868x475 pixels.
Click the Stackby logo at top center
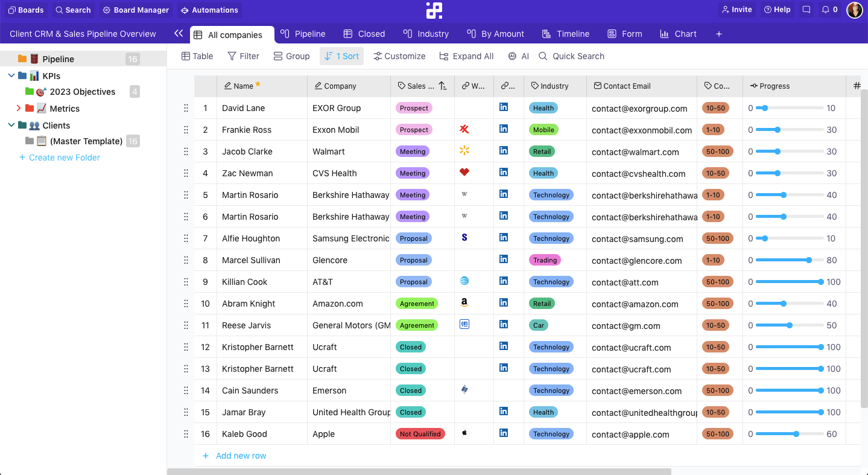pyautogui.click(x=434, y=10)
